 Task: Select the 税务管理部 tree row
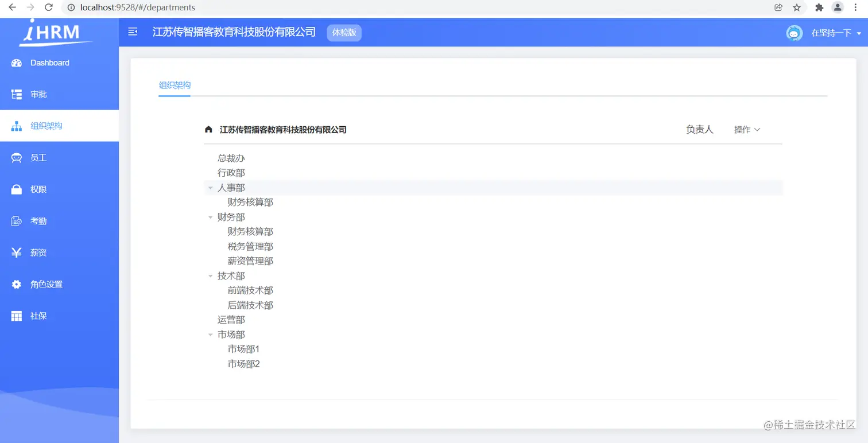(x=493, y=247)
